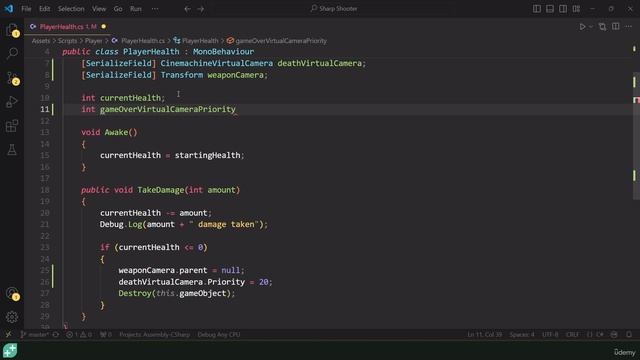Open the Customize Layout menu
The height and width of the screenshot is (360, 640).
pyautogui.click(x=576, y=9)
